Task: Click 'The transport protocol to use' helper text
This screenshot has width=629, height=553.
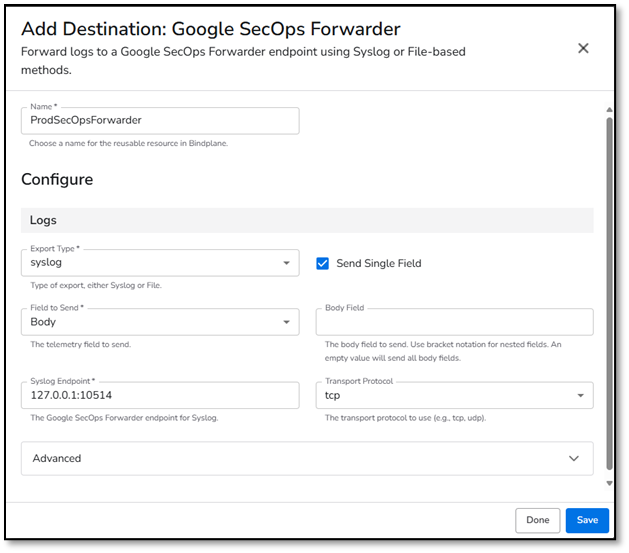Action: click(406, 418)
